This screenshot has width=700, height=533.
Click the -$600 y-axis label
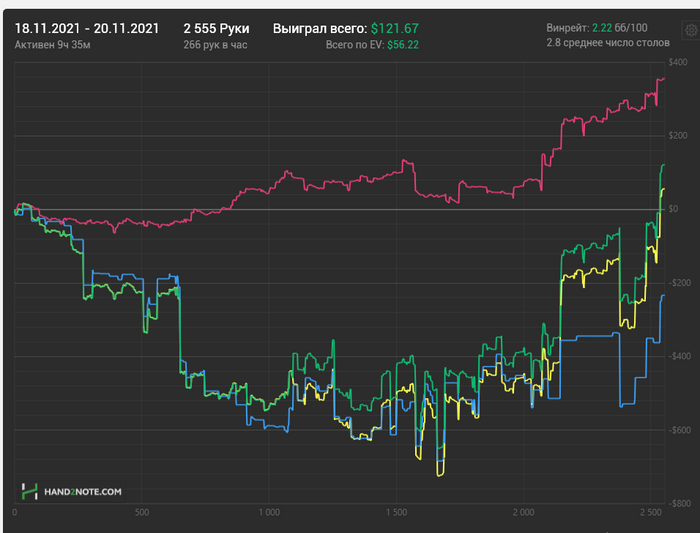click(x=679, y=430)
